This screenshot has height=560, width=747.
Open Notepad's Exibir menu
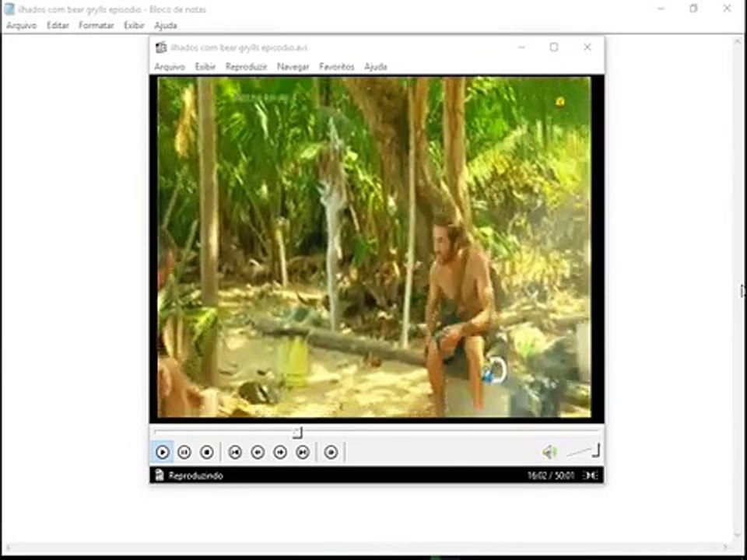coord(134,25)
